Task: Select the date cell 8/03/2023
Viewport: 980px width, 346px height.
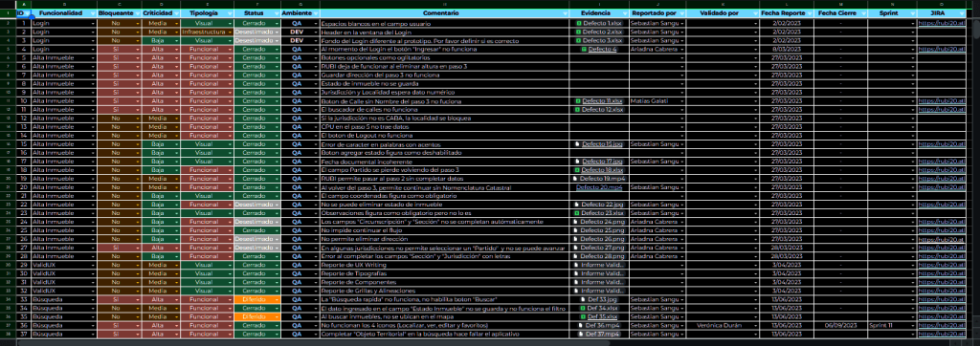Action: [x=788, y=49]
